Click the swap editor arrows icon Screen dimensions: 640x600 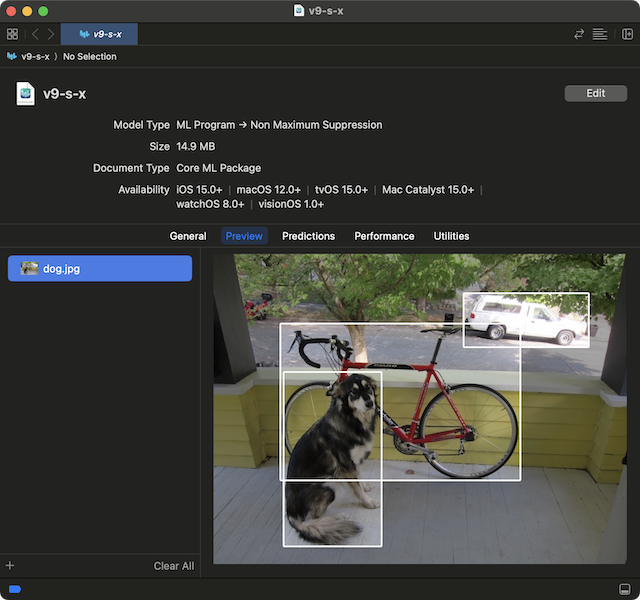pos(579,34)
